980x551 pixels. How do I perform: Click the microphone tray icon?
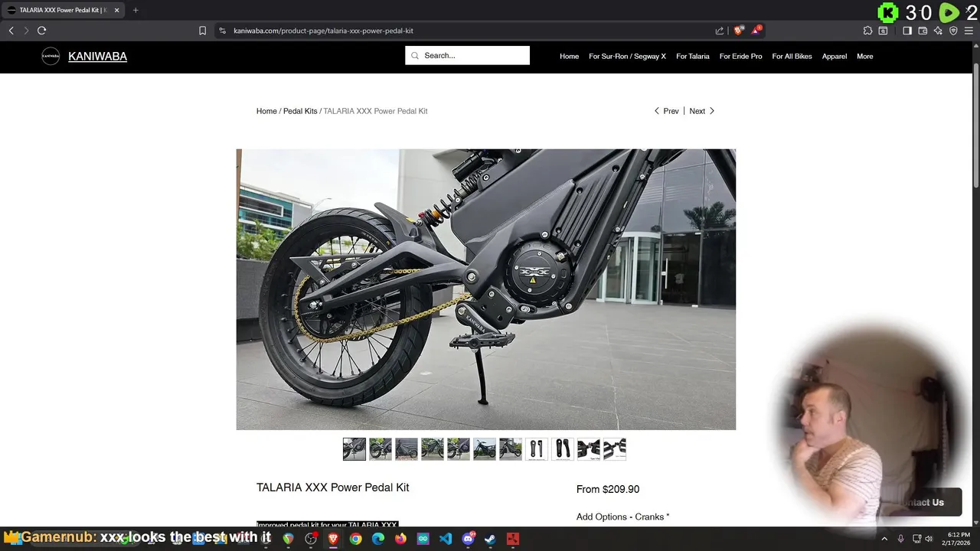(901, 539)
